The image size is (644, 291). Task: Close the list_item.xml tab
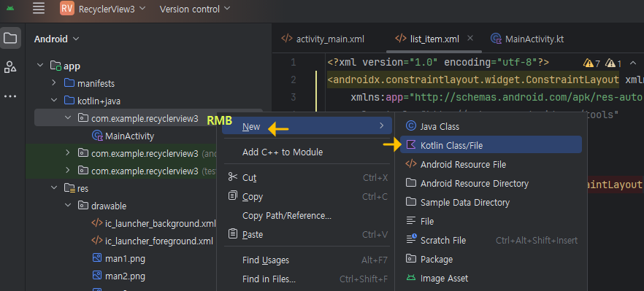[x=470, y=38]
